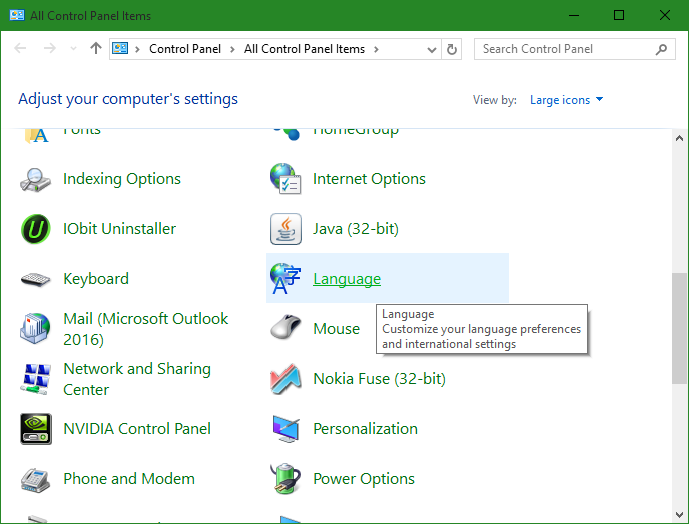This screenshot has width=689, height=524.
Task: Open the Phone and Modem icon
Action: [x=36, y=480]
